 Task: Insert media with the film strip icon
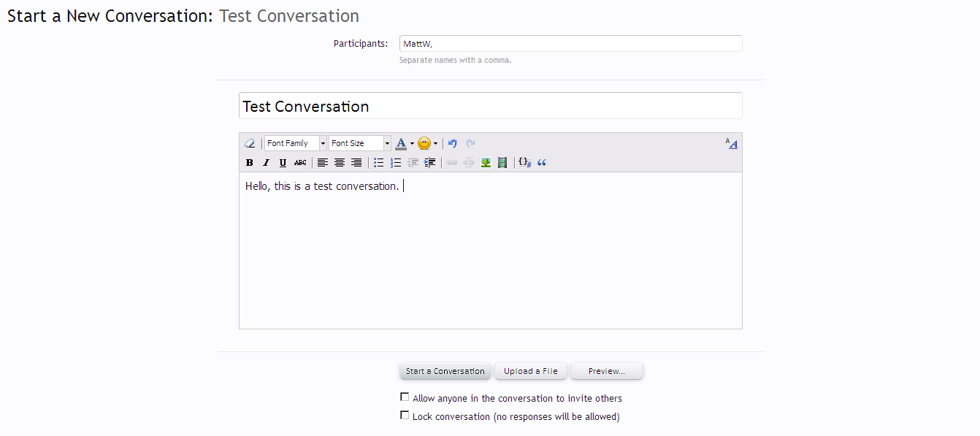[502, 162]
